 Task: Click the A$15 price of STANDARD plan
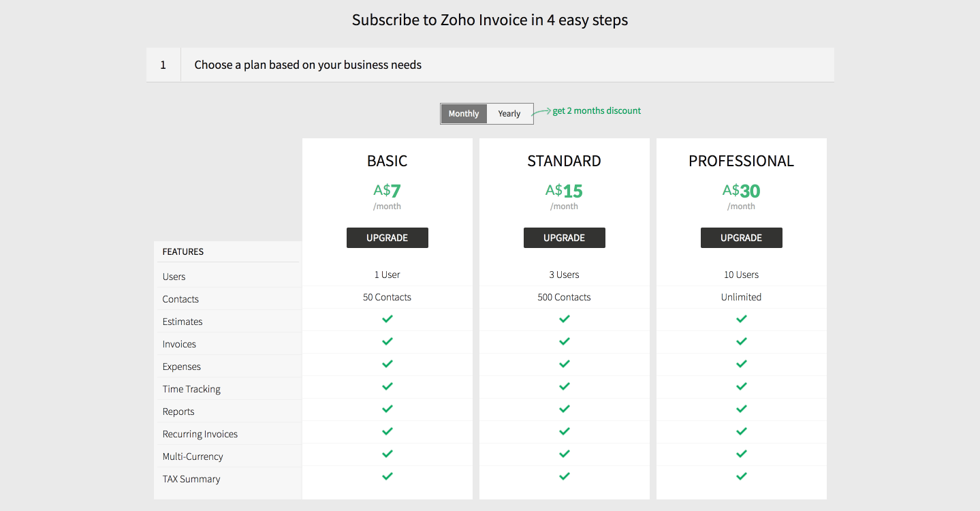[564, 191]
